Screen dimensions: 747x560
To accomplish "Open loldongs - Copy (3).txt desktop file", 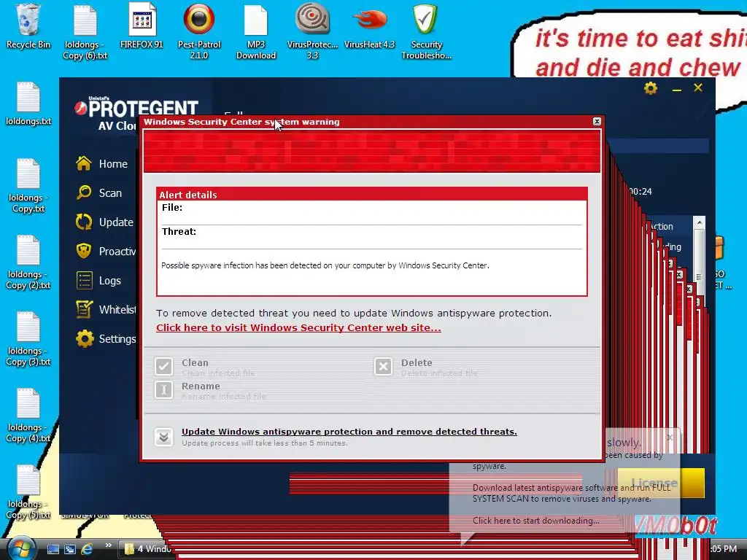I will pos(28,339).
